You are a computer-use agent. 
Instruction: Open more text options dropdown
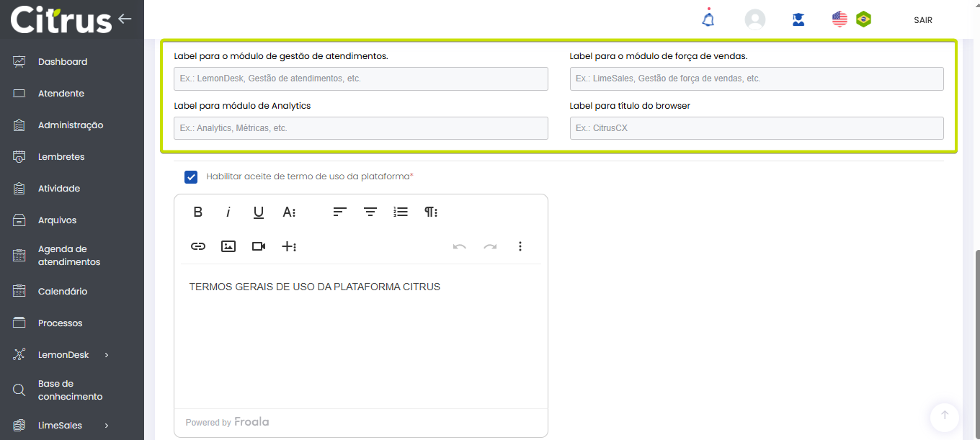point(289,212)
